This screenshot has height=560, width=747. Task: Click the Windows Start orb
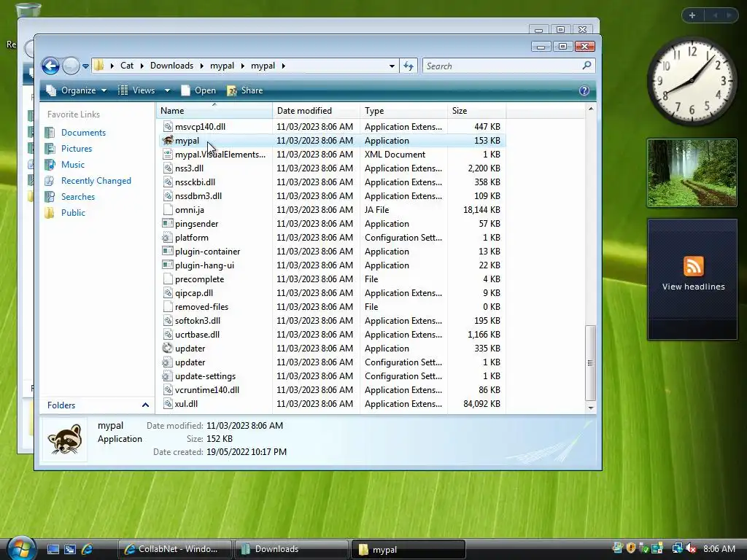21,548
